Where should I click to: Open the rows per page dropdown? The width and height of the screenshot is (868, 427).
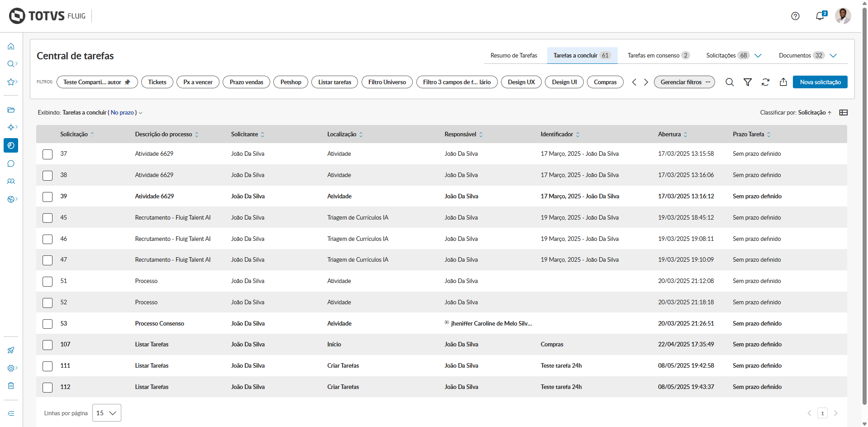106,413
